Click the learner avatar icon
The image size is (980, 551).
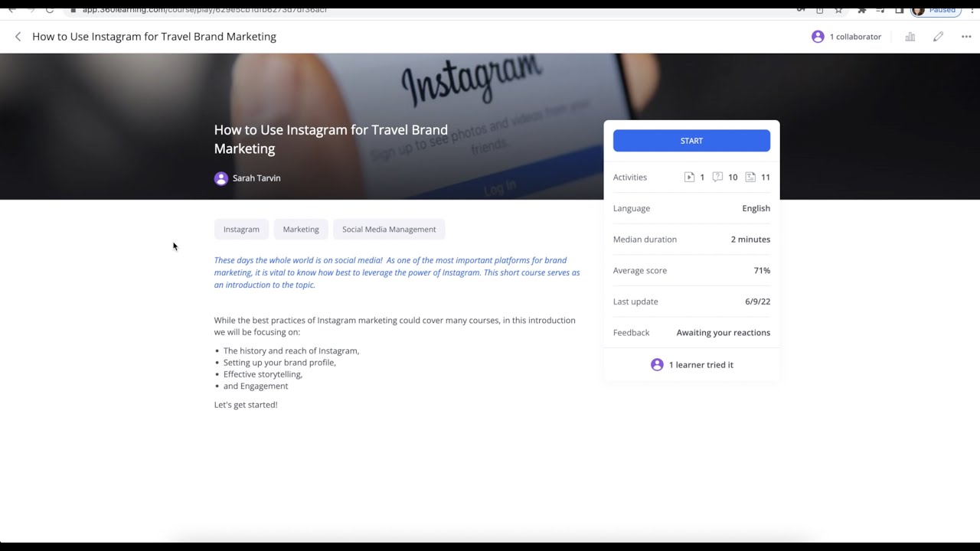(657, 365)
